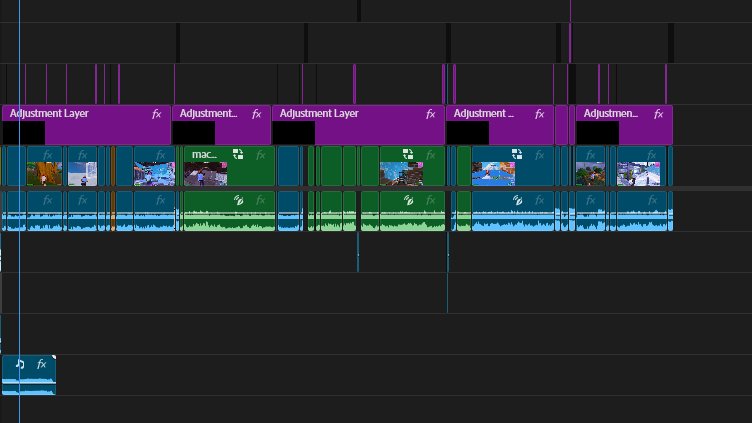Click the fx badge above the green forest thumbnail clip
The height and width of the screenshot is (423, 752).
590,155
